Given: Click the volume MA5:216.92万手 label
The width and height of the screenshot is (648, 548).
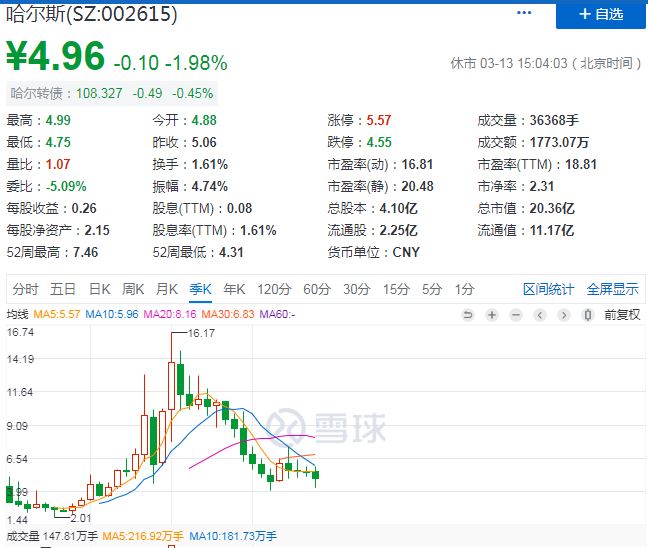Looking at the screenshot, I should [143, 536].
